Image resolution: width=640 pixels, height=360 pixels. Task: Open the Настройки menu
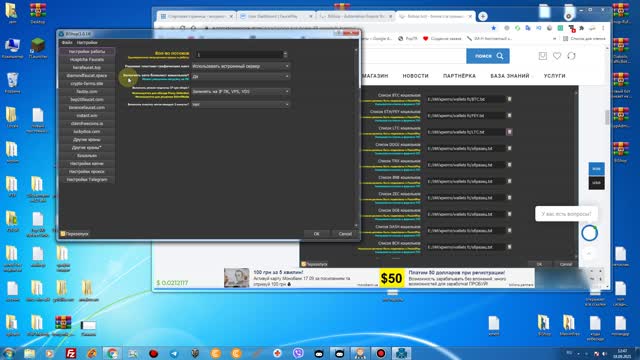tap(87, 42)
